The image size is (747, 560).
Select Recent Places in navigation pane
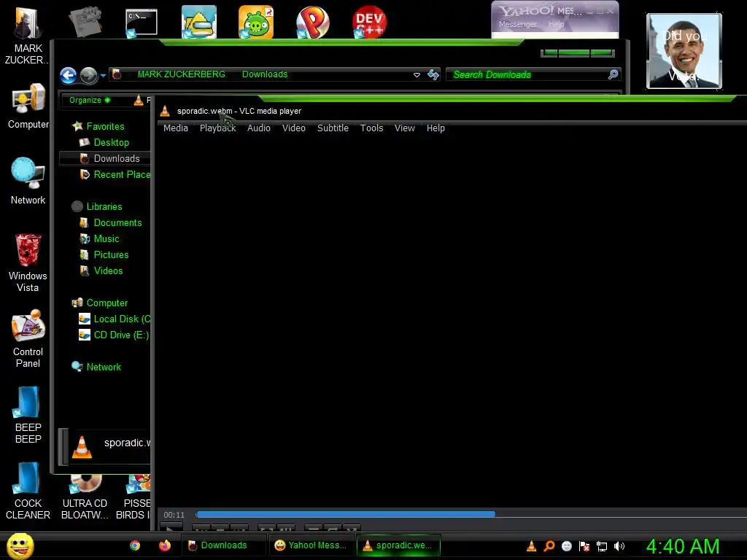[122, 174]
